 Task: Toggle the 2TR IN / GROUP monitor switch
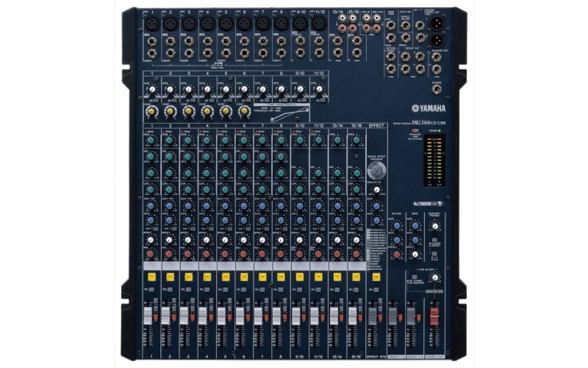(x=434, y=240)
